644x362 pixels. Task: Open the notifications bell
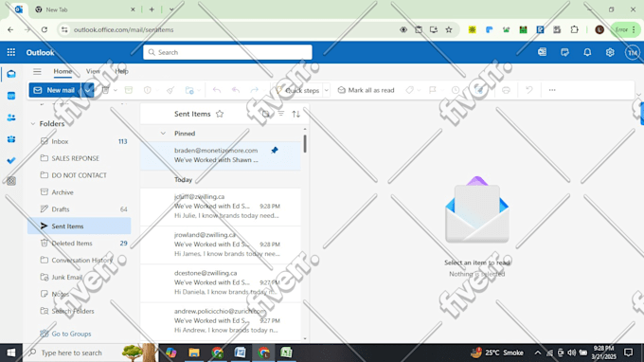point(587,52)
